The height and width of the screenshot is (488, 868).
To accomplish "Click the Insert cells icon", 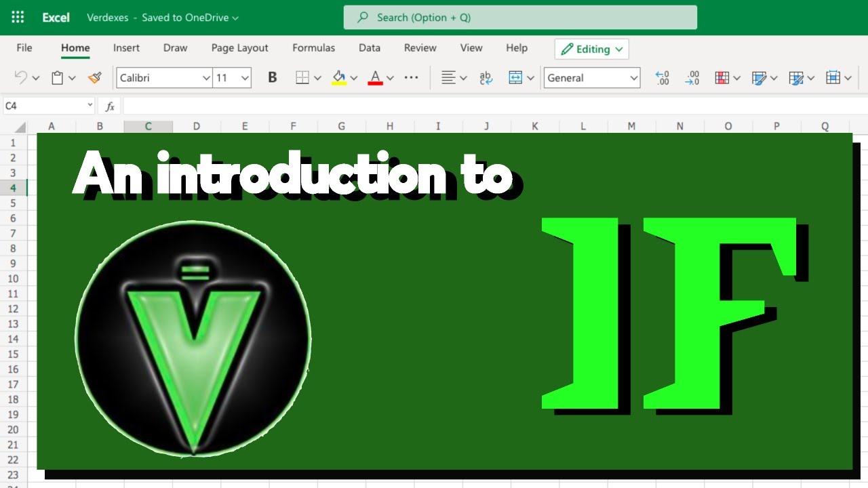I will (x=833, y=78).
